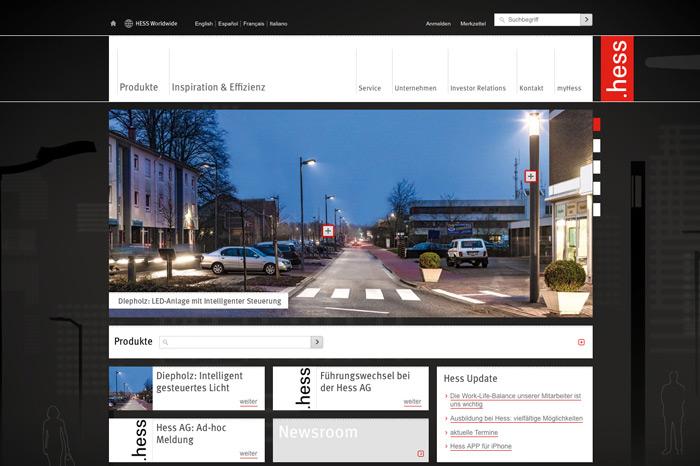Select fourth slide indicator
This screenshot has width=700, height=466.
[x=596, y=188]
